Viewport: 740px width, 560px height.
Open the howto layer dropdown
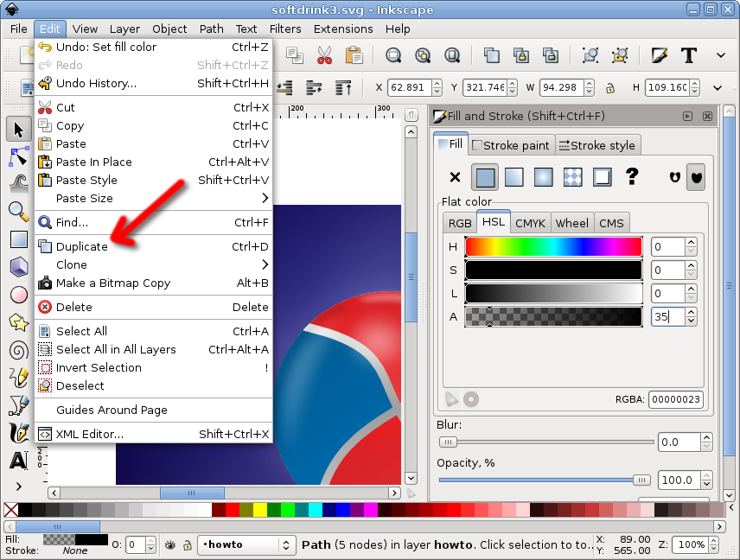[246, 545]
